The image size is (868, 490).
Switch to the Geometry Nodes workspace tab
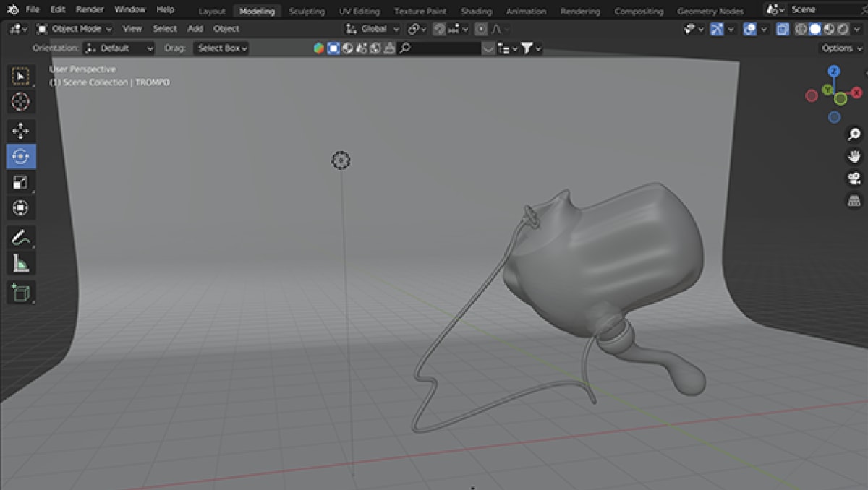(710, 12)
